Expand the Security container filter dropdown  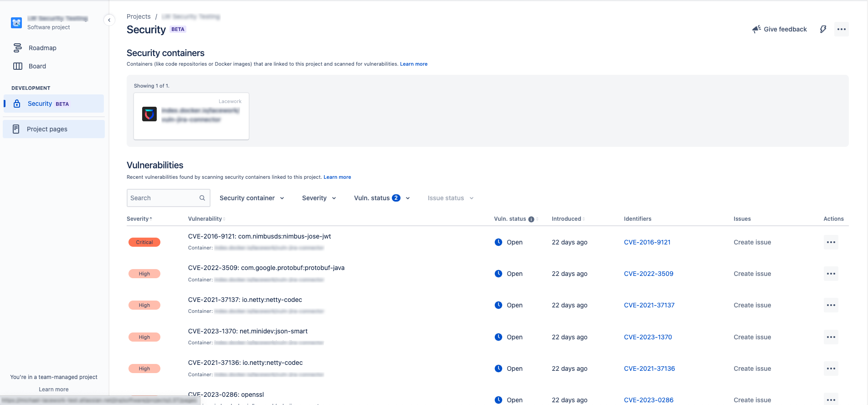[x=252, y=198]
